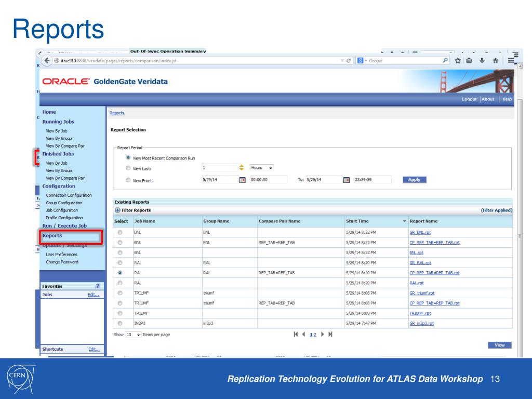Select radio for GR_RAL.rpt report row

click(120, 263)
